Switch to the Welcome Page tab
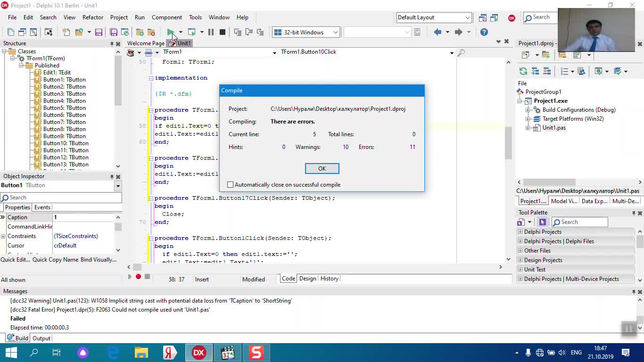 [146, 43]
